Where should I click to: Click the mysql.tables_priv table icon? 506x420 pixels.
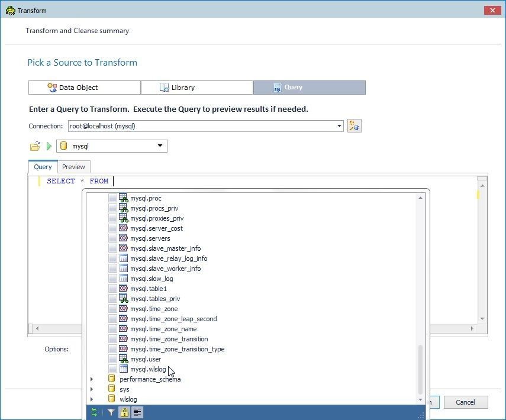tap(123, 298)
